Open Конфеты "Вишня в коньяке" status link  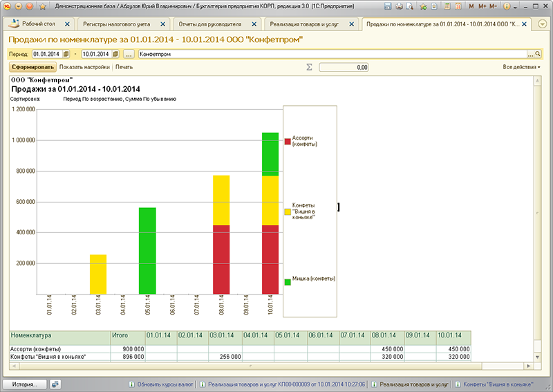pyautogui.click(x=498, y=384)
